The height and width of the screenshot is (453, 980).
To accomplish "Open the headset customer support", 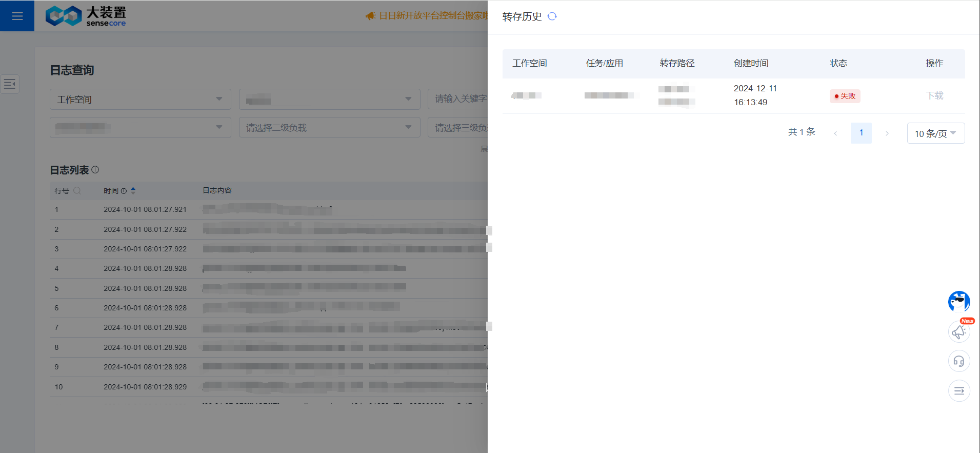I will point(959,361).
